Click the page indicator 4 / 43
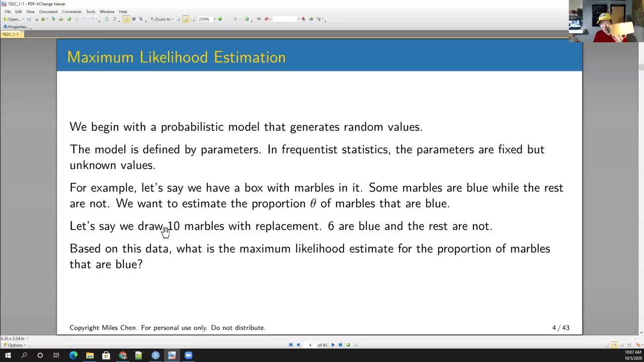Screen dimensions: 644x362 pyautogui.click(x=560, y=328)
